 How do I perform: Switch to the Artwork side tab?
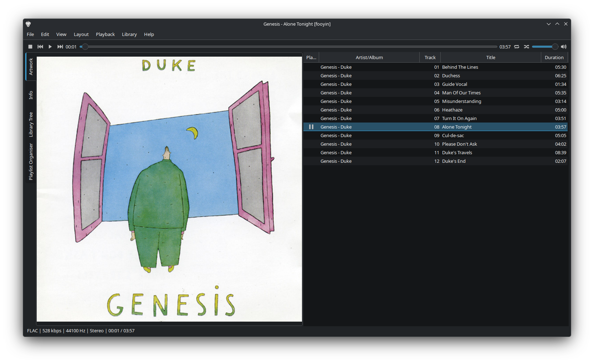[31, 67]
